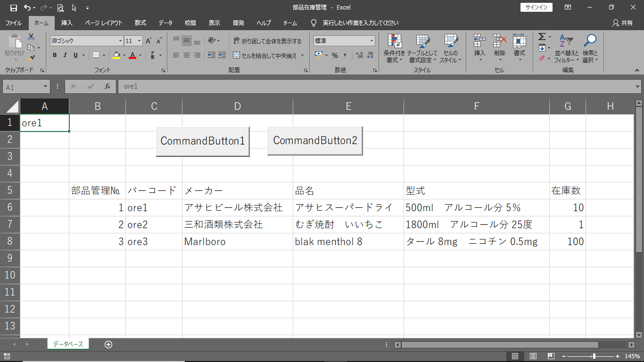Screen dimensions: 644x362
Task: Add a new sheet with the plus icon
Action: [x=108, y=345]
